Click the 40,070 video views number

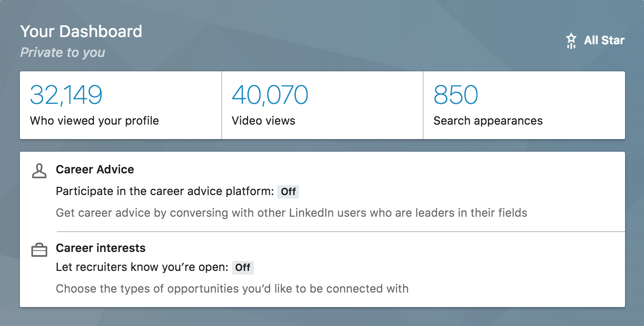[270, 94]
